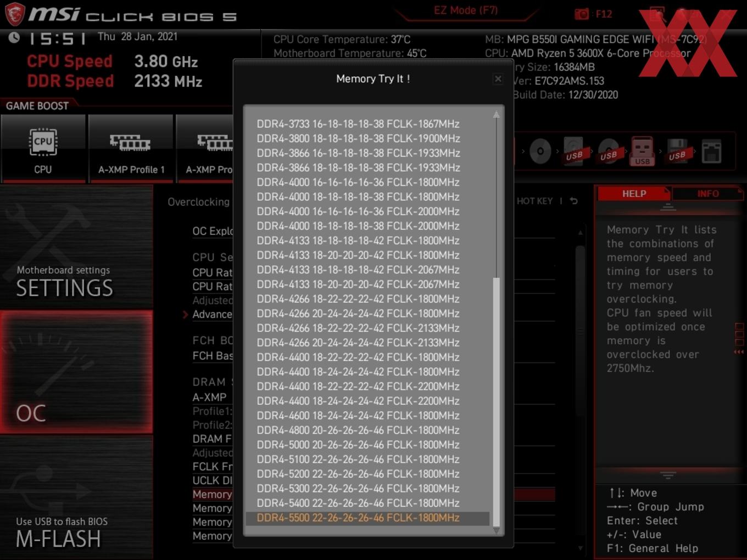
Task: Select DDR4-4266 18-22-22-22-42 FCLK-2133MHz
Action: tap(358, 328)
